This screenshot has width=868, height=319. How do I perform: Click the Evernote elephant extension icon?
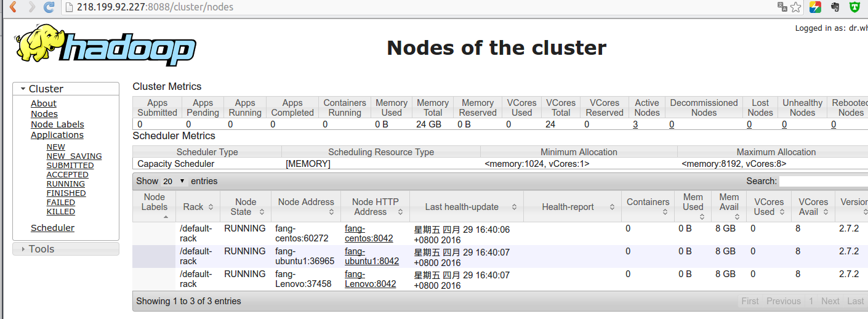(x=835, y=7)
